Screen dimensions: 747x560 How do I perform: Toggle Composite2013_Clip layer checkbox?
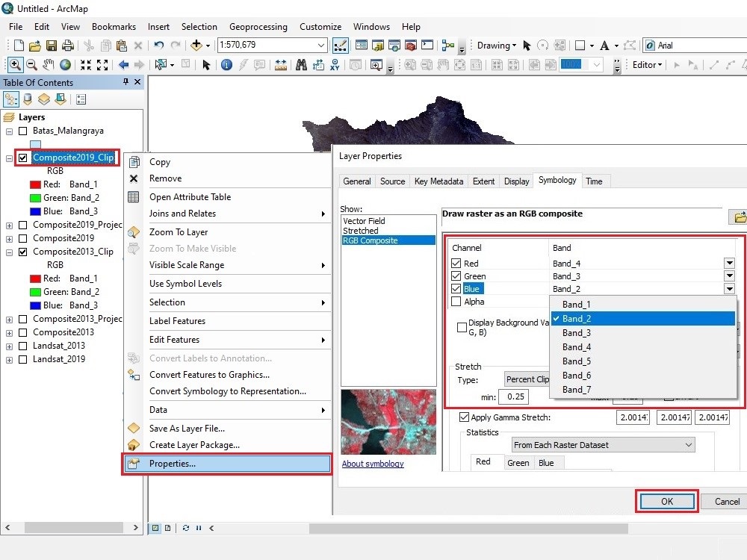(x=22, y=252)
